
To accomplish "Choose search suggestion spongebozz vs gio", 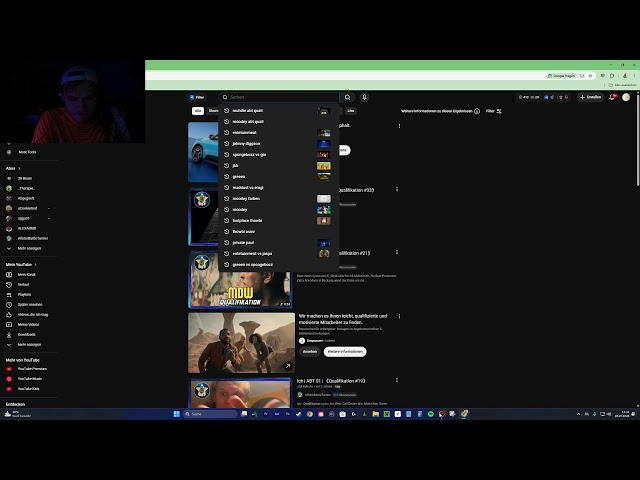I will [x=279, y=155].
